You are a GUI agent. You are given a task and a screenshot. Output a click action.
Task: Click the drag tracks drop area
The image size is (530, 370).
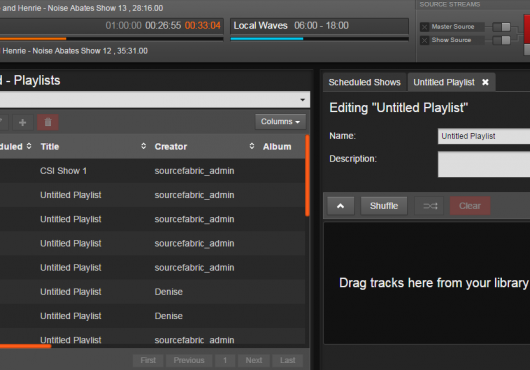tap(427, 283)
